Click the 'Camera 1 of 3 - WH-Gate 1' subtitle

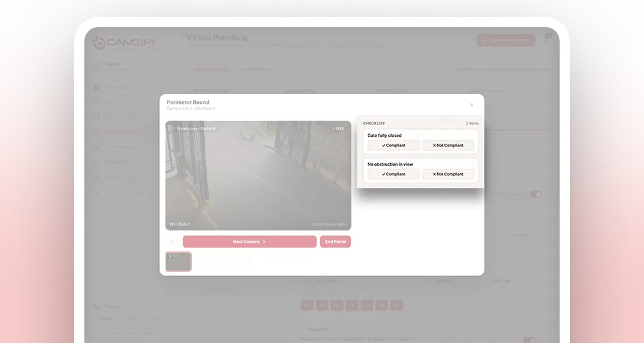pos(191,108)
